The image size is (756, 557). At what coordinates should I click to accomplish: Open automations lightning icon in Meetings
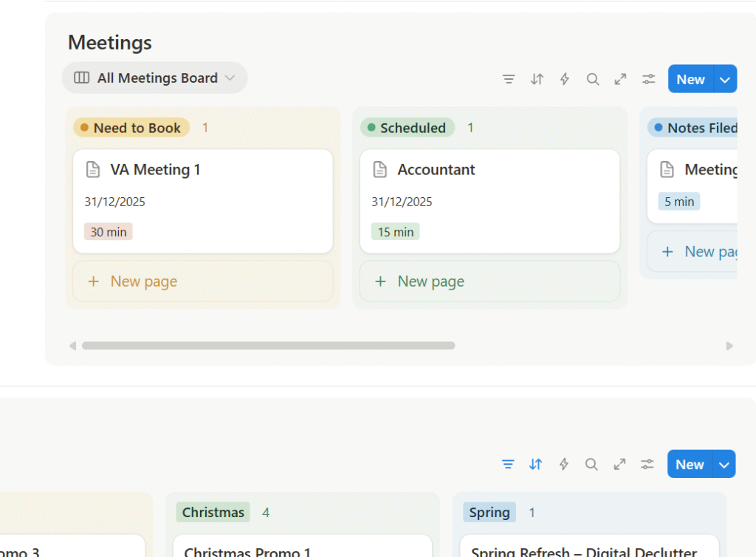tap(565, 79)
